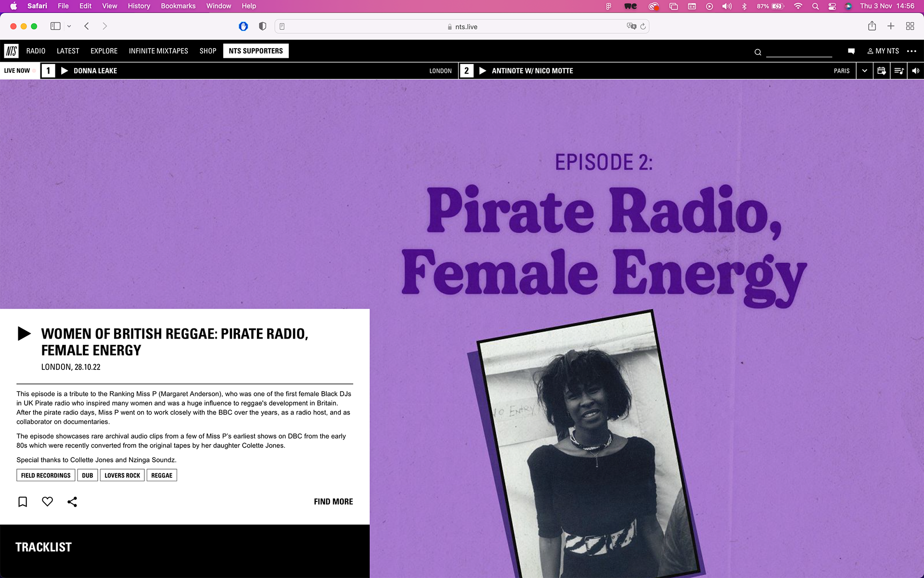This screenshot has height=578, width=924.
Task: Open a new Safari tab
Action: [x=891, y=26]
